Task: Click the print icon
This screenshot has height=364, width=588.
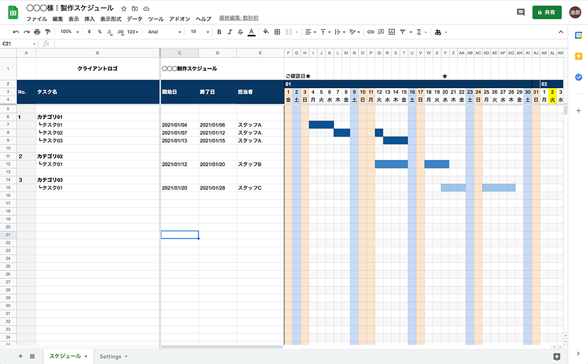Action: click(37, 32)
